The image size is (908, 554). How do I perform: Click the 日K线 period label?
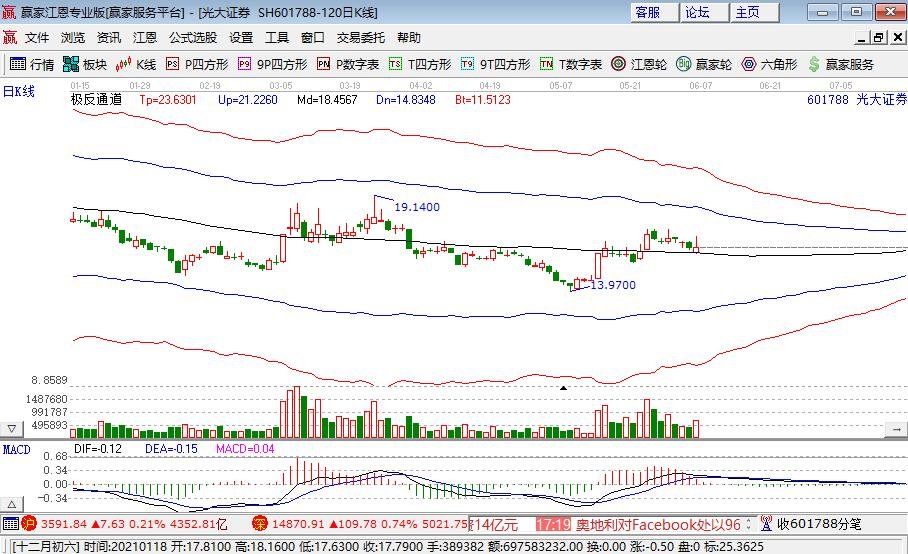[19, 91]
